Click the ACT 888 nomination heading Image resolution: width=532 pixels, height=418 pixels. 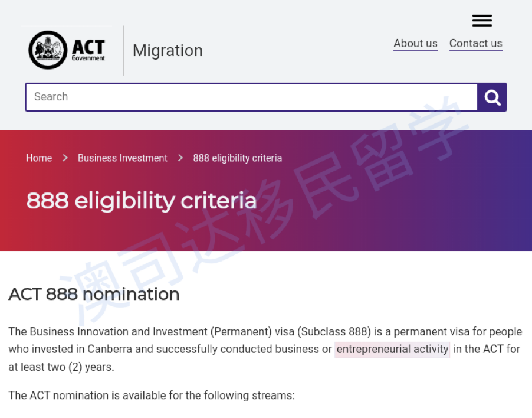pyautogui.click(x=93, y=294)
